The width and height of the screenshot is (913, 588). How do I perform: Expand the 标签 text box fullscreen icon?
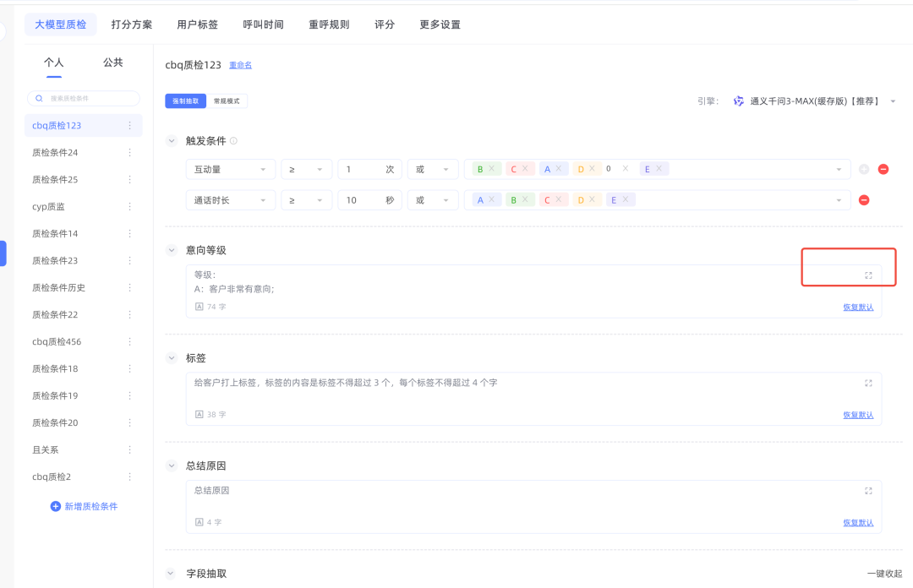pyautogui.click(x=868, y=383)
